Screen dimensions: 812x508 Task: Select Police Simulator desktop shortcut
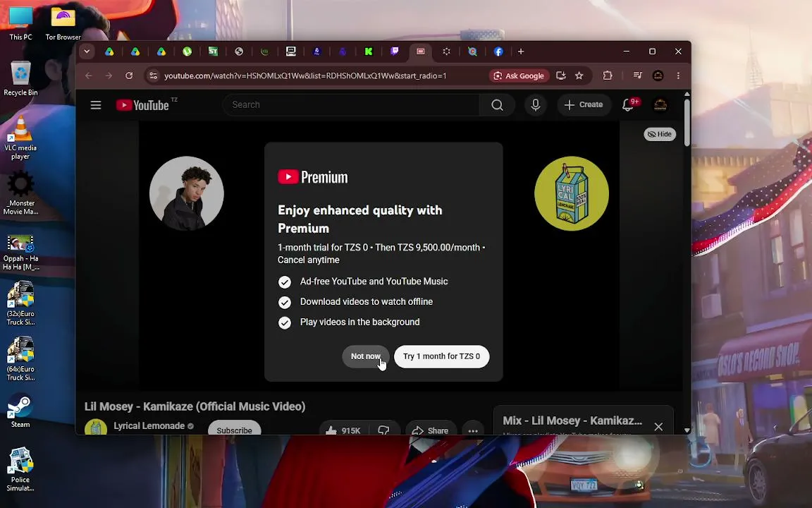click(20, 470)
